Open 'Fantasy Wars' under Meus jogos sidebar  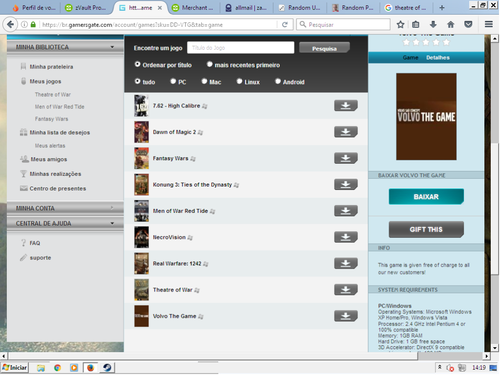51,119
